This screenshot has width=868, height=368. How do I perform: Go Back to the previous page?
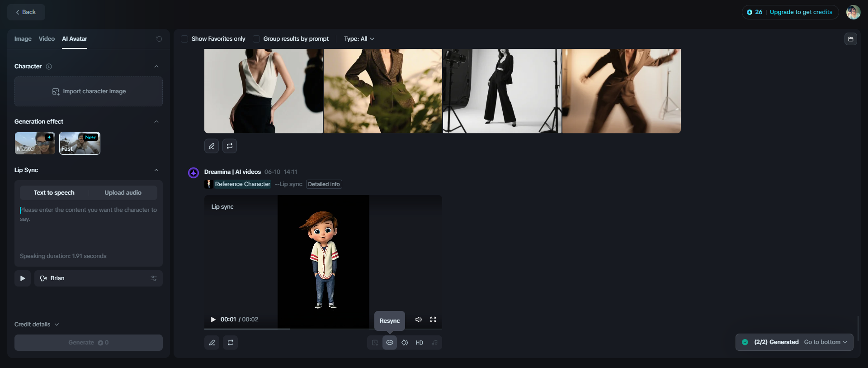click(x=26, y=12)
